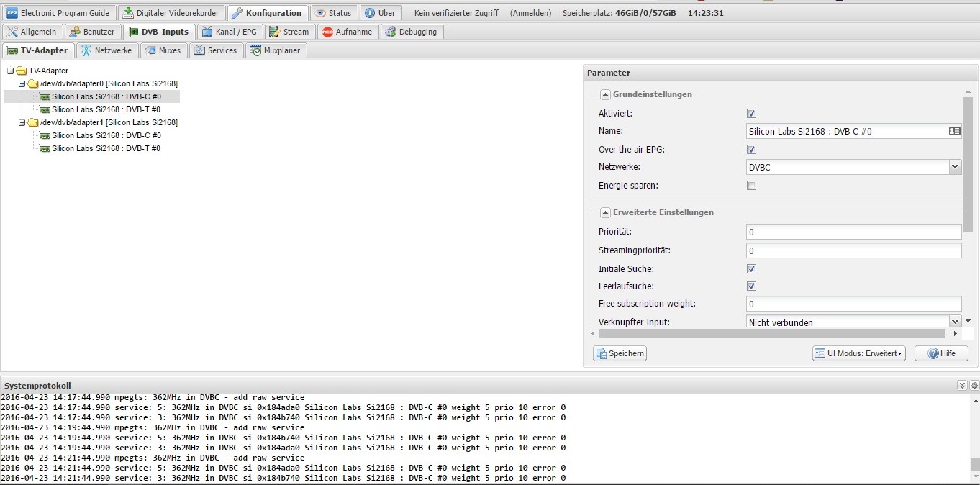
Task: Collapse the Grundeinstellungen section
Action: coord(606,94)
